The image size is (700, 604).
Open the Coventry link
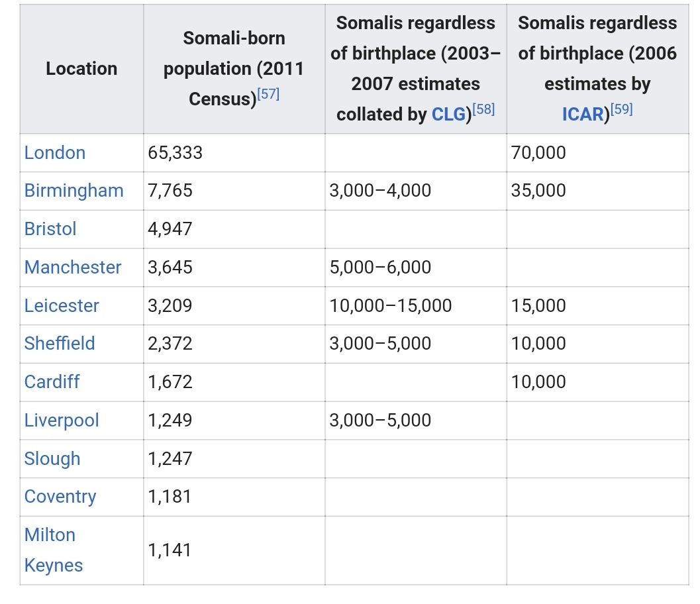click(60, 497)
